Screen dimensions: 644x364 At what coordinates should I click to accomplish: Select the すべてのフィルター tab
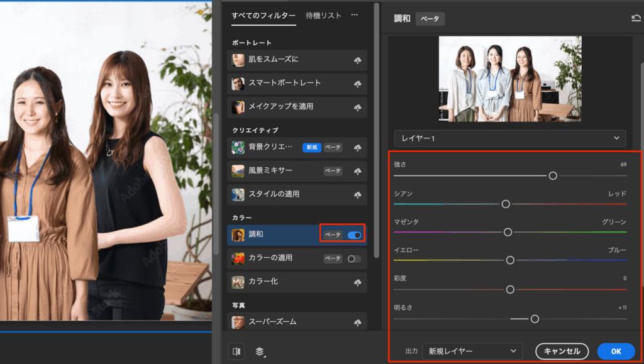click(263, 15)
